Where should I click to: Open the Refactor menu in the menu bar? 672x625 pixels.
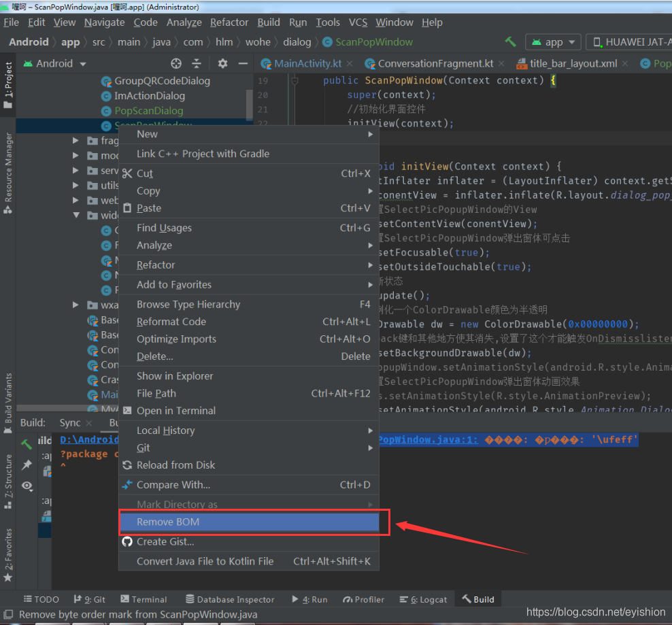point(229,22)
